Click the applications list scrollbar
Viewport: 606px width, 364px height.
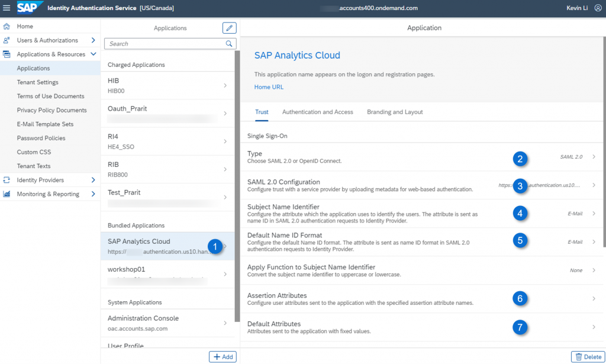point(237,185)
